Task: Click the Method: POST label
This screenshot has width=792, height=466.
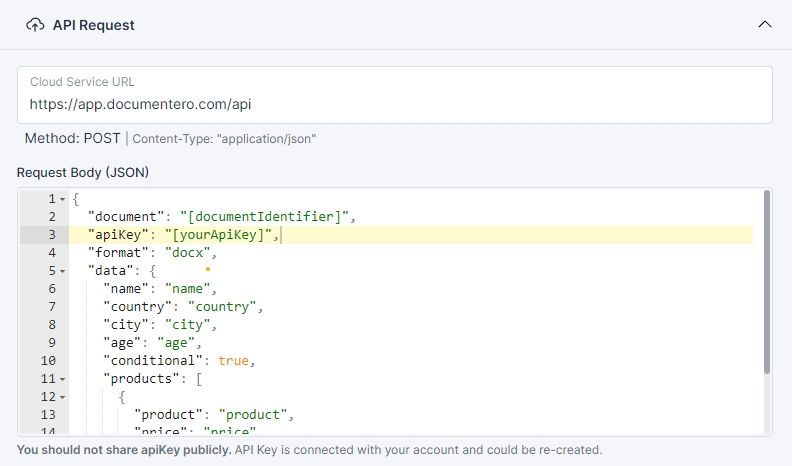Action: 72,138
